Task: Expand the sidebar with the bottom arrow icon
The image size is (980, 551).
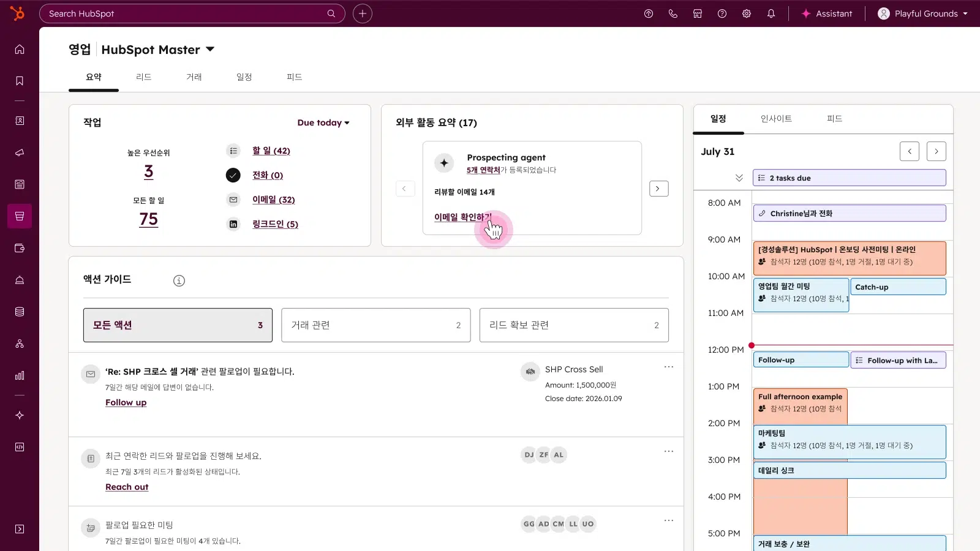Action: (x=20, y=529)
